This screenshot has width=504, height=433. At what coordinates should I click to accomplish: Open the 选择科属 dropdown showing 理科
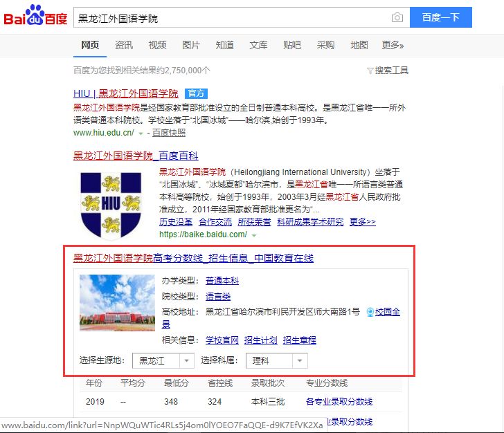point(277,361)
